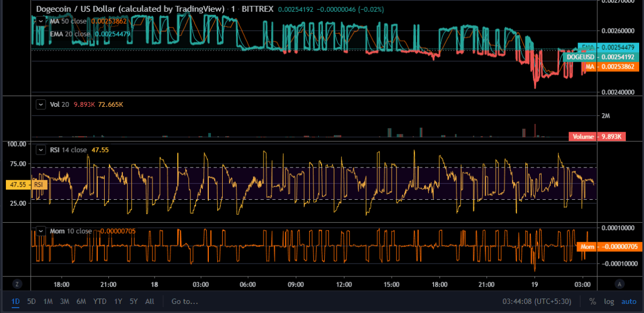This screenshot has height=313, width=644.
Task: Select the 5D time range
Action: point(32,301)
